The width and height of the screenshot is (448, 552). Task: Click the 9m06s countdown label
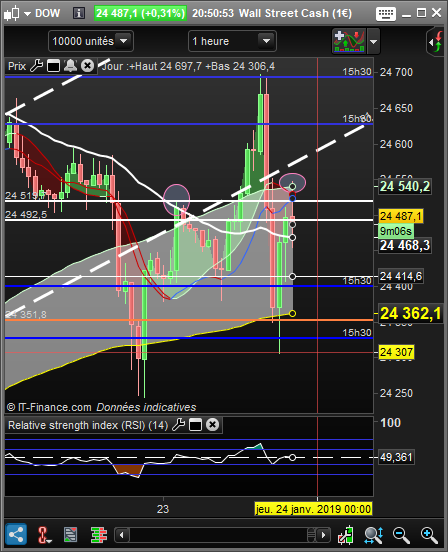tap(396, 231)
